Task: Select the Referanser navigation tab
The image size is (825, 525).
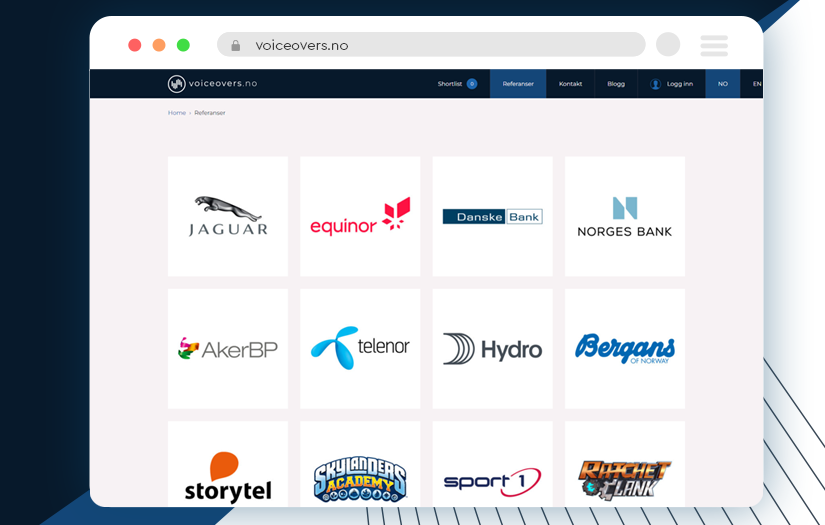Action: [518, 84]
